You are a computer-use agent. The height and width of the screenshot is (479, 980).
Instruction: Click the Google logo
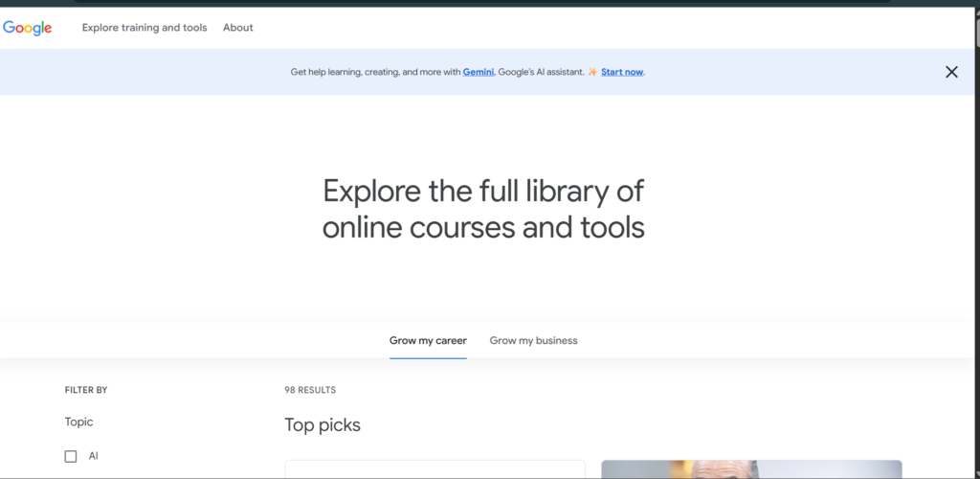pos(28,28)
